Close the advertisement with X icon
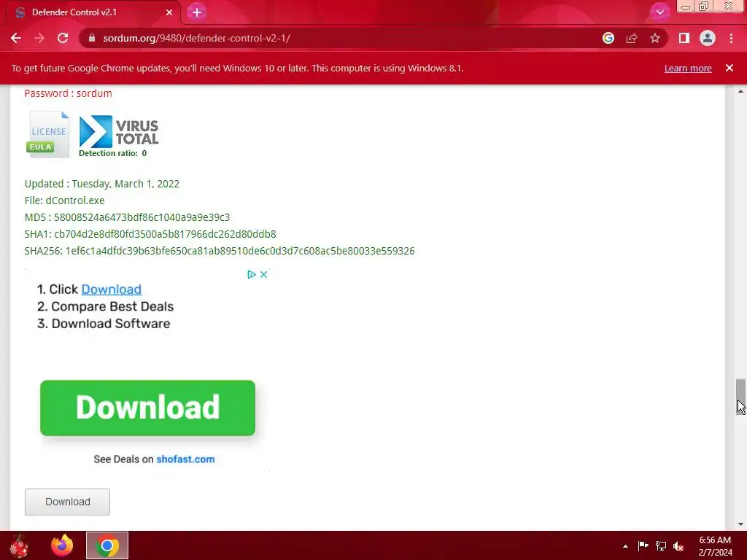Image resolution: width=747 pixels, height=560 pixels. tap(263, 274)
